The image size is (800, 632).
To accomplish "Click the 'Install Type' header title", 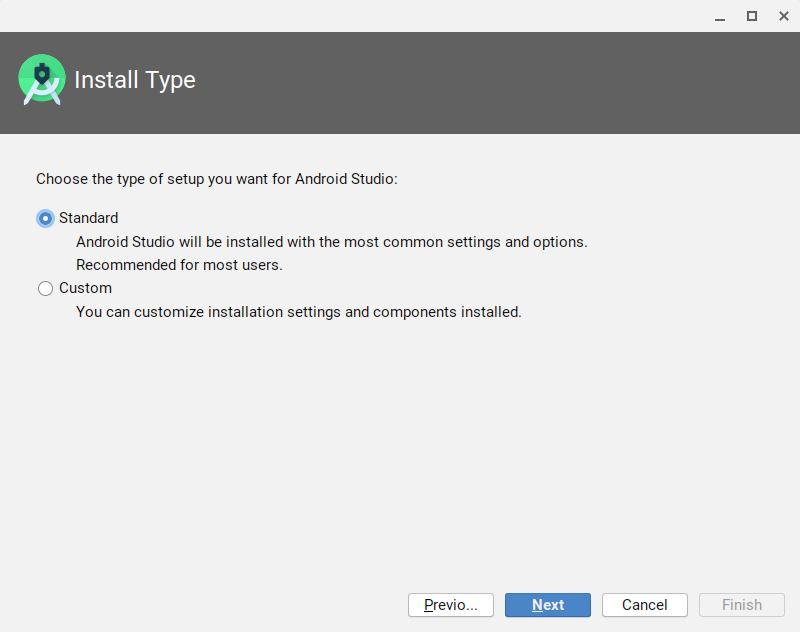I will point(135,80).
